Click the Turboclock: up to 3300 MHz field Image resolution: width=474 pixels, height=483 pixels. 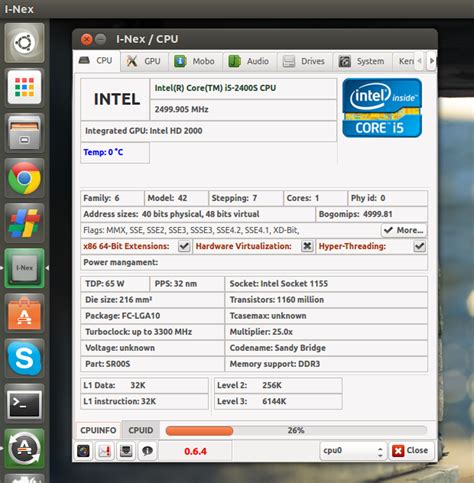click(152, 332)
